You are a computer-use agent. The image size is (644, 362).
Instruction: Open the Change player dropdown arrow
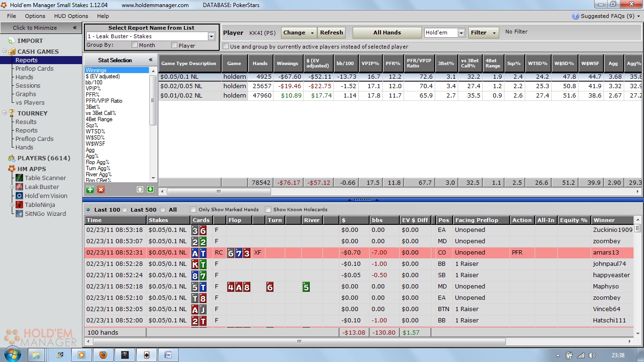point(312,33)
